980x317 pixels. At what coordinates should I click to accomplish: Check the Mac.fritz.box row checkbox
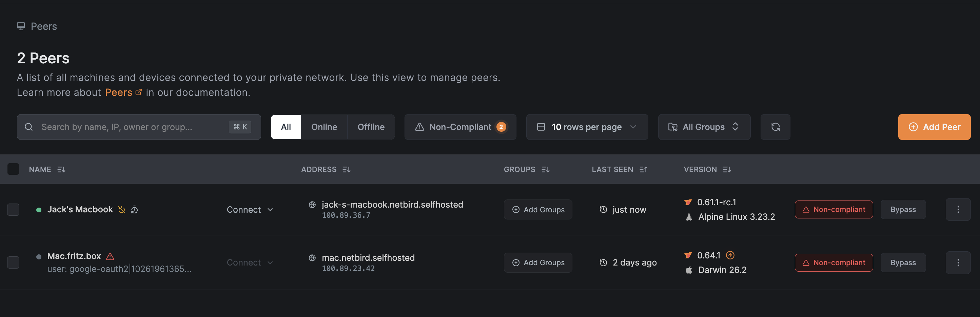[x=13, y=263]
